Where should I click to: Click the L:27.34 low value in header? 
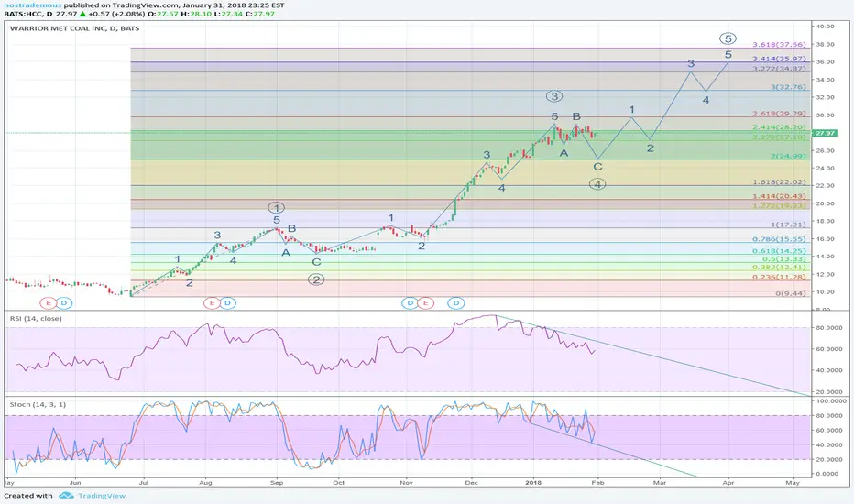pyautogui.click(x=228, y=14)
